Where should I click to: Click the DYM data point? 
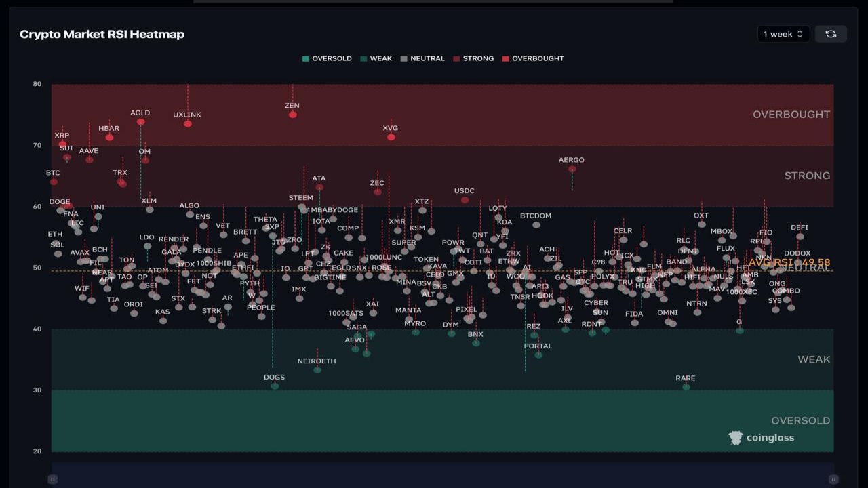tap(451, 333)
